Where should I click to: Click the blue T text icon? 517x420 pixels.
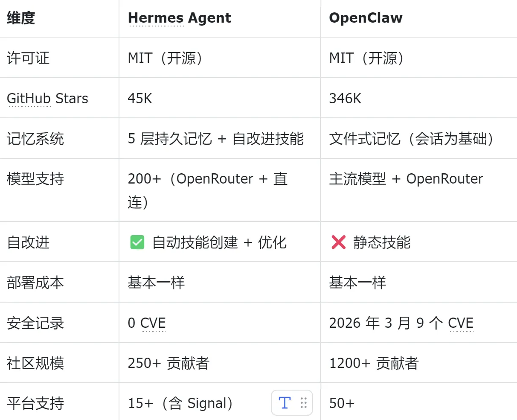285,402
